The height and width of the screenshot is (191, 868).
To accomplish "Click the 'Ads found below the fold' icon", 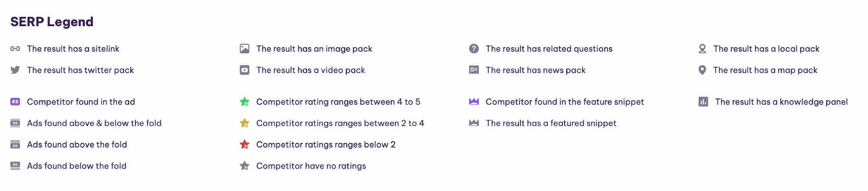I will 15,165.
